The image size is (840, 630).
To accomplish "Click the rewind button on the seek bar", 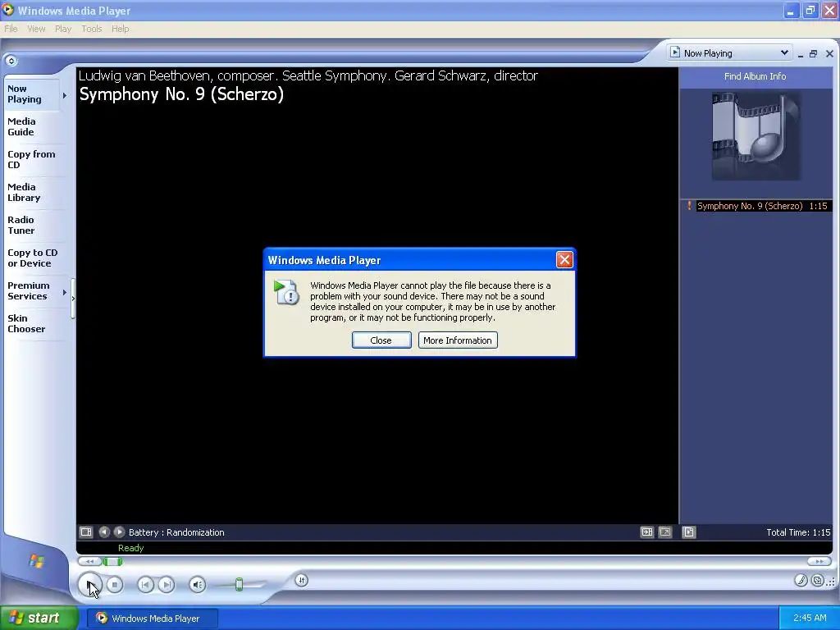I will (90, 561).
